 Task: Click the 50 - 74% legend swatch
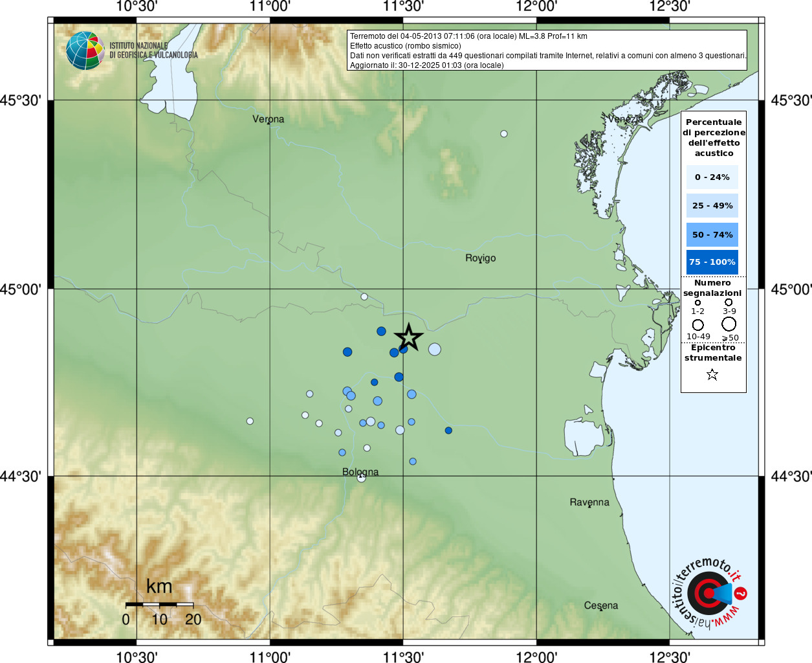point(712,234)
